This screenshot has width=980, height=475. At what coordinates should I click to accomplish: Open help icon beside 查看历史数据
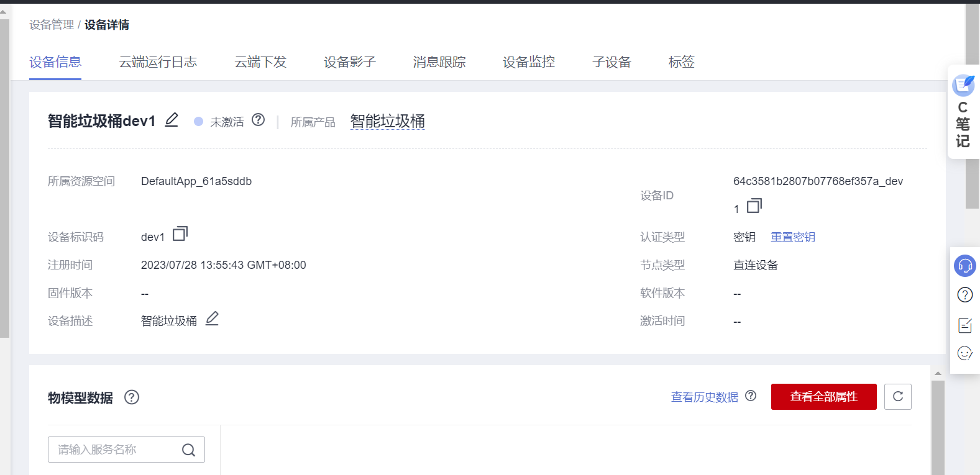tap(751, 396)
